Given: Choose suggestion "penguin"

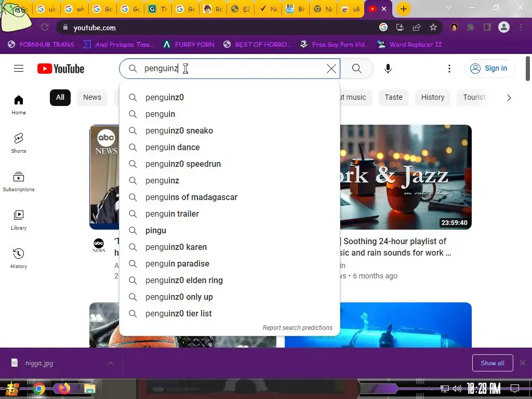Looking at the screenshot, I should 230,114.
